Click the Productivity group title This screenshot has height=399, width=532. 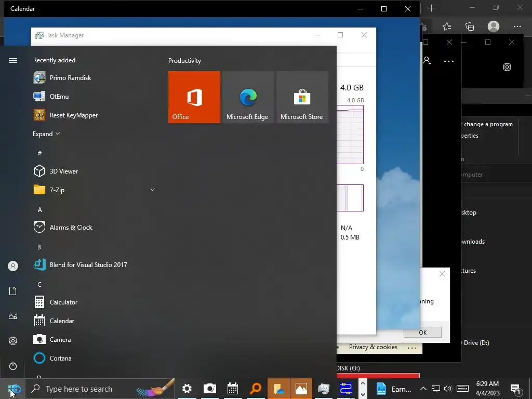click(x=184, y=61)
